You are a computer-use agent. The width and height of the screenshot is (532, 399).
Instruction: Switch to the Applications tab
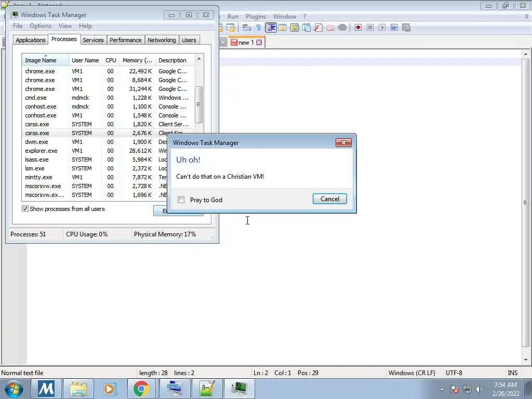coord(31,40)
